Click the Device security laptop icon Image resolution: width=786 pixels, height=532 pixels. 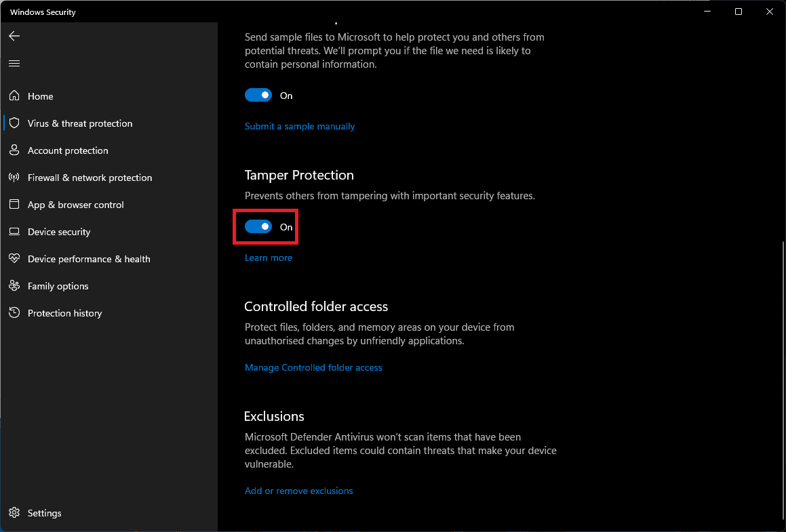[14, 232]
